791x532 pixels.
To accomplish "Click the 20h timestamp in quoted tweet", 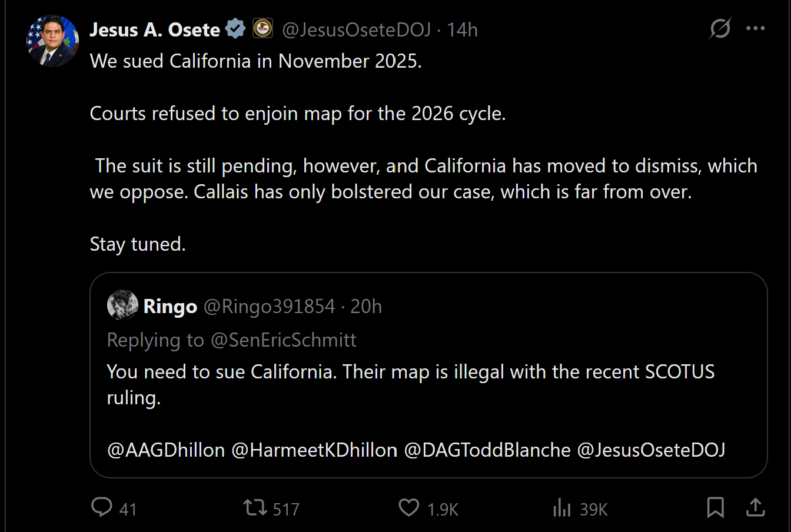I will (x=366, y=307).
